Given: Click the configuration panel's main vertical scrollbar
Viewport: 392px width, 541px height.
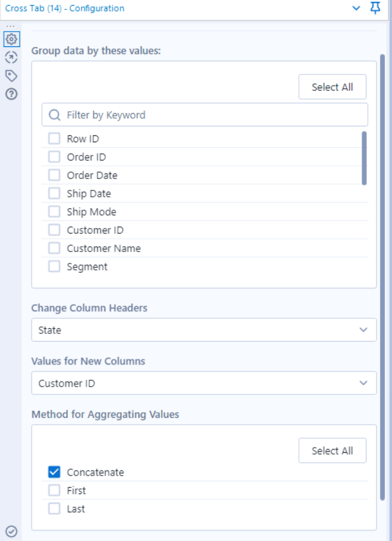Looking at the screenshot, I should coord(382,277).
